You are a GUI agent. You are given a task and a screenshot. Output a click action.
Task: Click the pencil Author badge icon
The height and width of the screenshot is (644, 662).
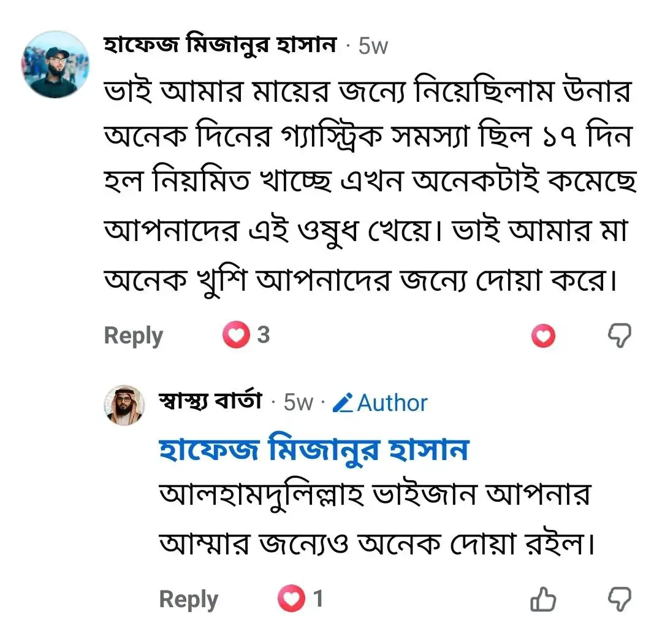pos(344,404)
